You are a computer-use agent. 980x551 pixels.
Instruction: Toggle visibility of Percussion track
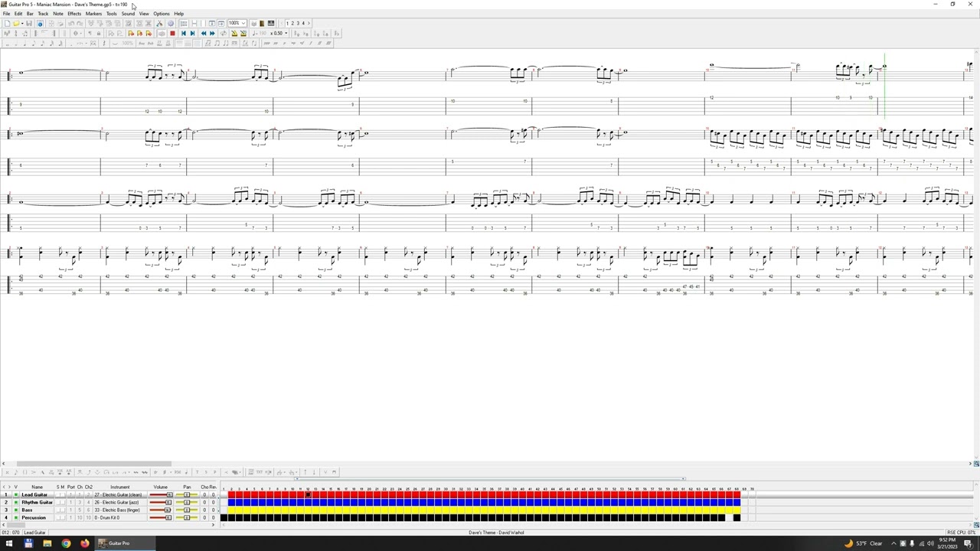tap(16, 517)
